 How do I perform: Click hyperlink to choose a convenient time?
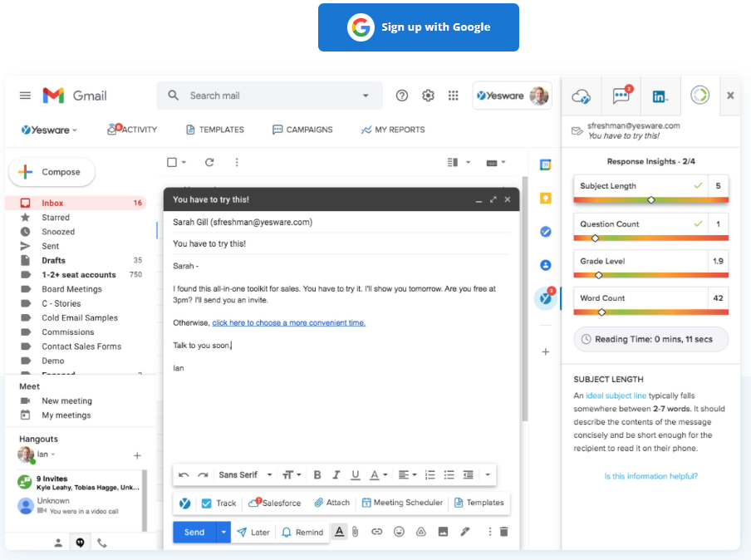coord(289,323)
